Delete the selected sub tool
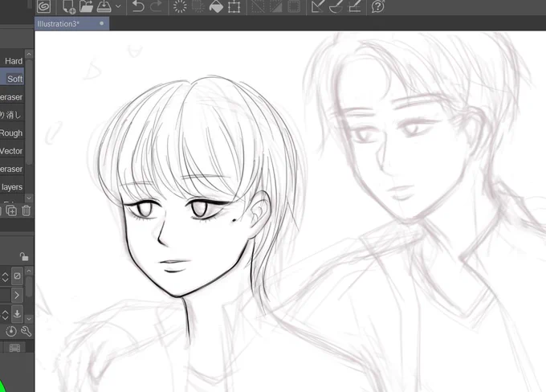546x392 pixels. coord(26,210)
